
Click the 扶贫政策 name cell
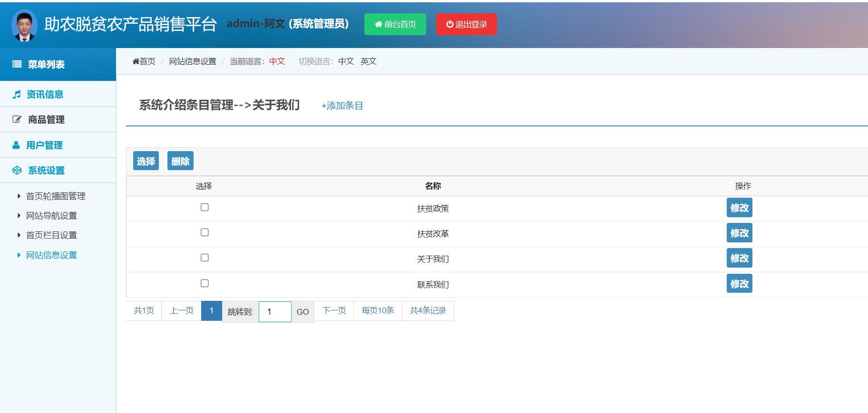[433, 209]
